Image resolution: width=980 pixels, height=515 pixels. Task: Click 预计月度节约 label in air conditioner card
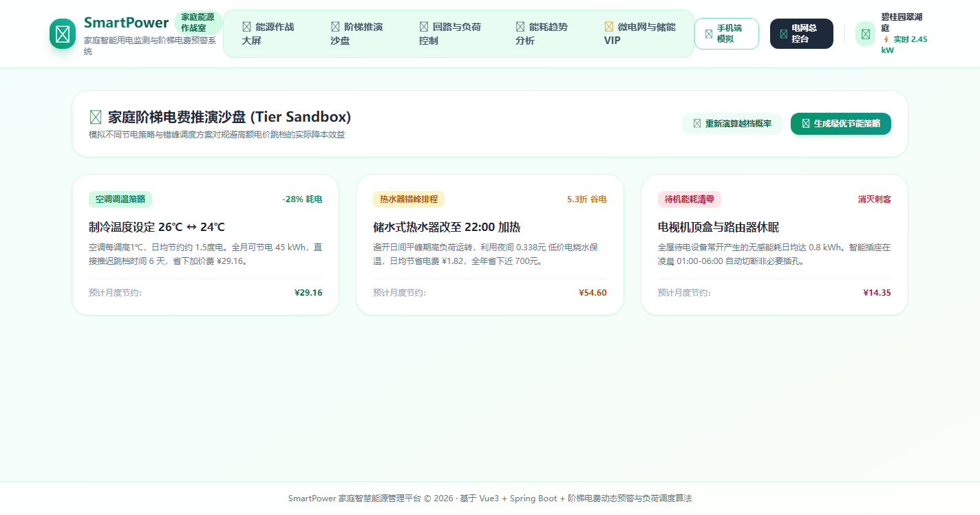click(x=115, y=293)
